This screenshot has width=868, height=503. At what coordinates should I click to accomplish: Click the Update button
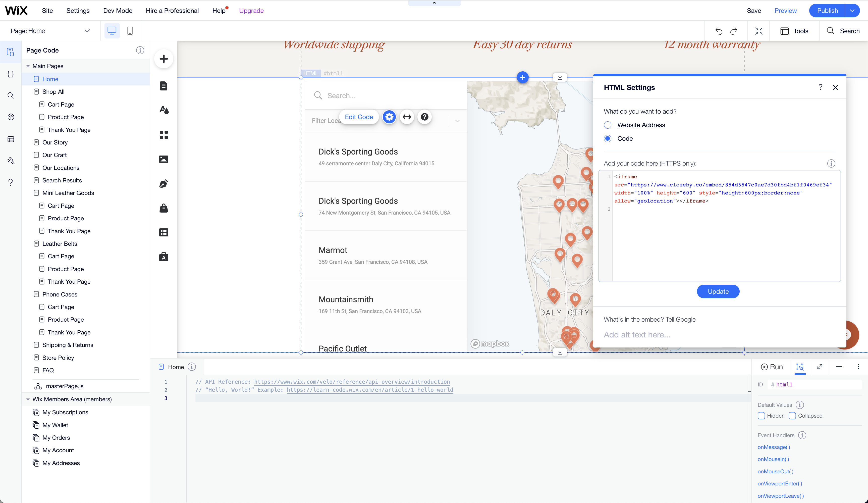[718, 291]
